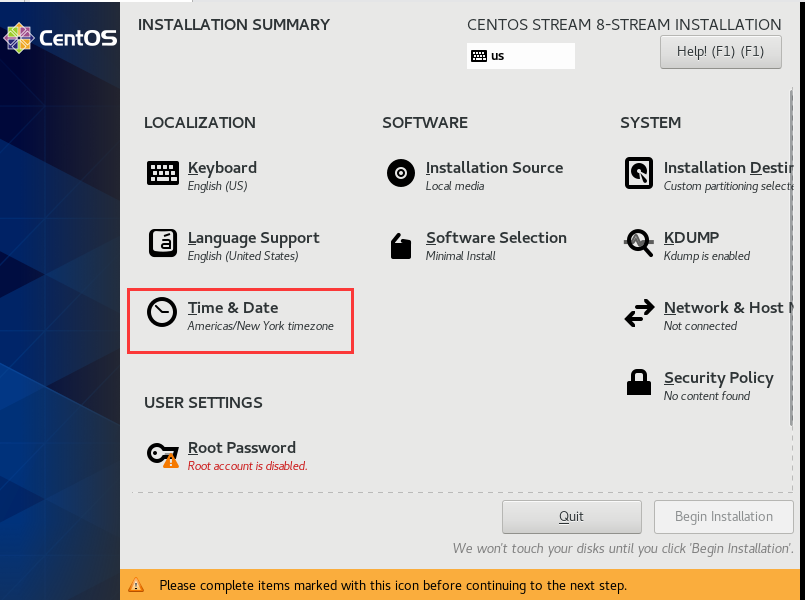Click the Keyboard layout icon
The image size is (805, 600).
(163, 173)
